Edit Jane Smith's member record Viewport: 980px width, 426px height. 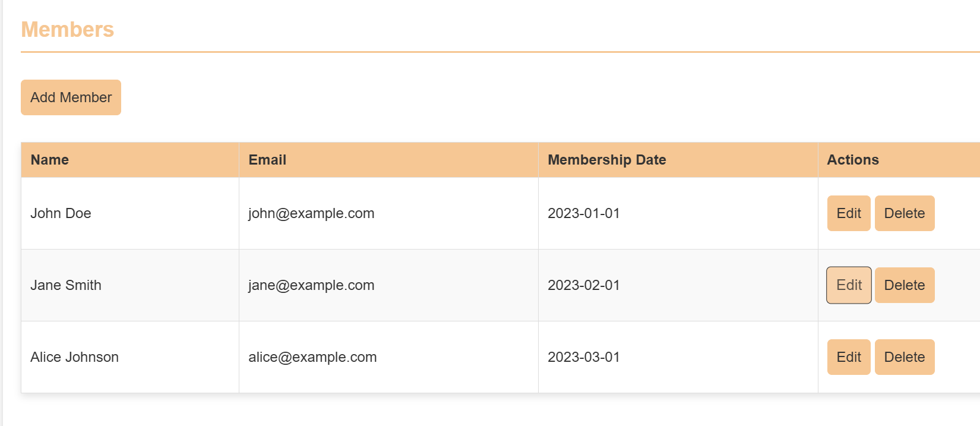[x=848, y=285]
